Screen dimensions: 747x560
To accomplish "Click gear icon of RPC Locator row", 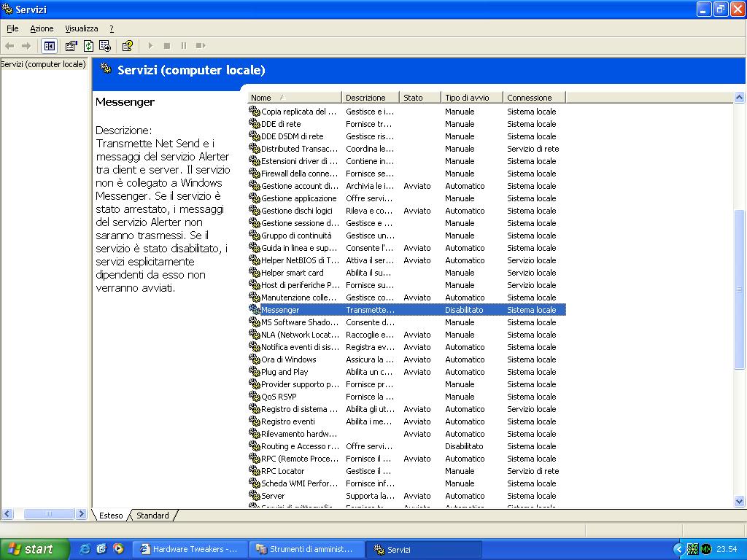I will 255,470.
